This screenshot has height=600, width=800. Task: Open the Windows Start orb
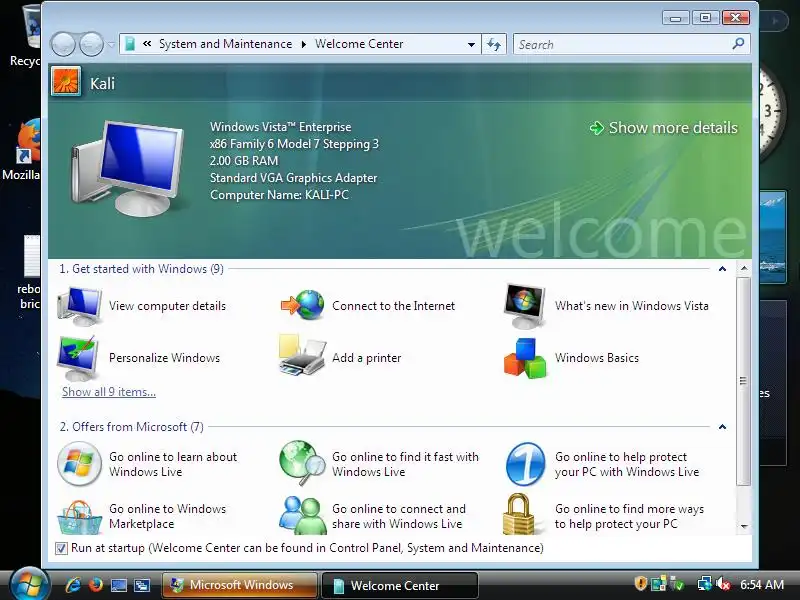click(x=29, y=585)
